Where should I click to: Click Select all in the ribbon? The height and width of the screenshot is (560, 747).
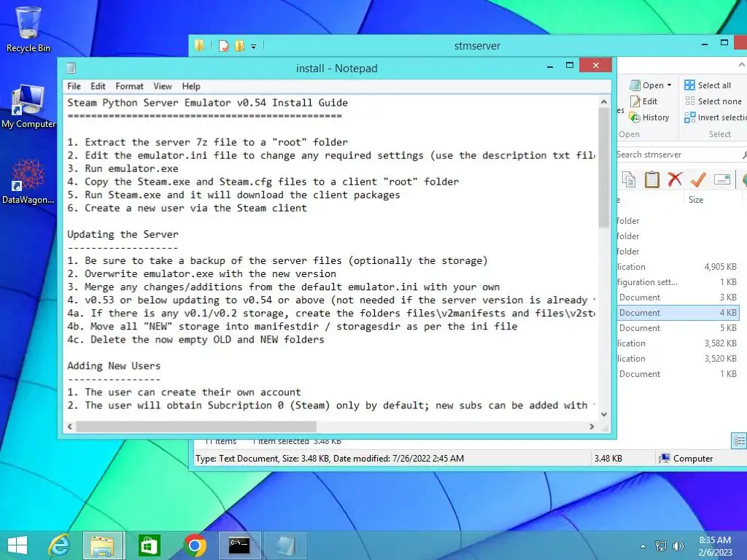tap(708, 85)
